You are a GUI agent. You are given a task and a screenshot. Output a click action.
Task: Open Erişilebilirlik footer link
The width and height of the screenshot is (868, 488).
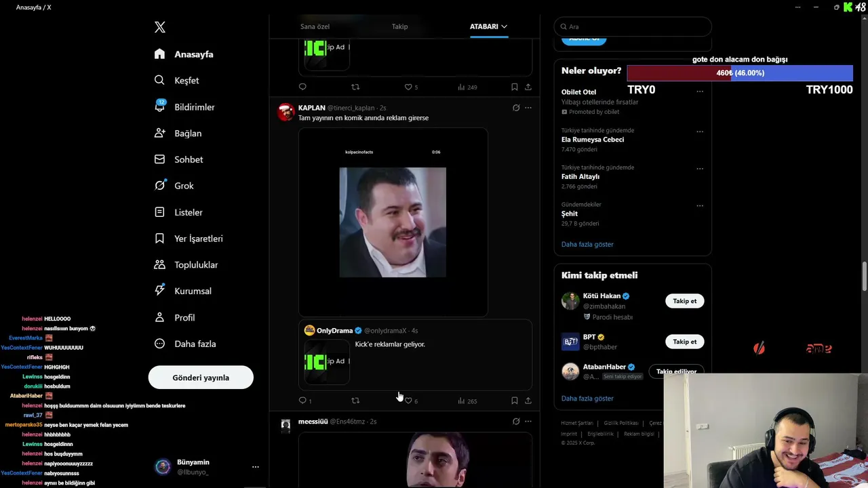pos(600,434)
